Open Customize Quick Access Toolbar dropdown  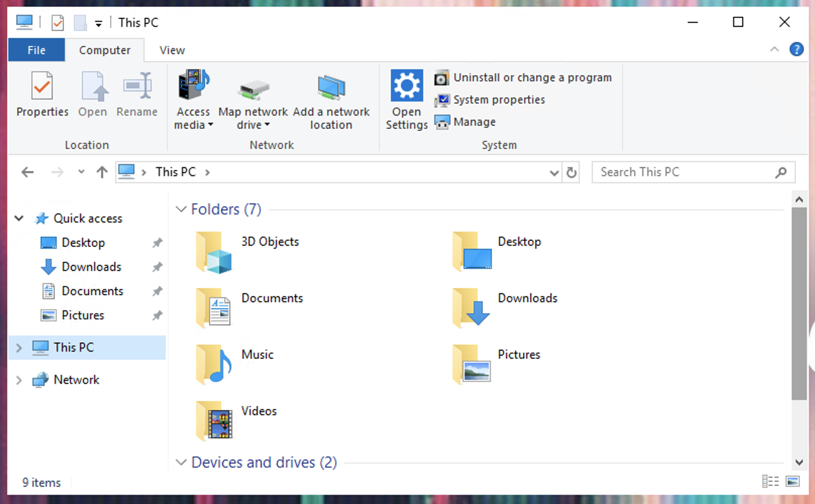pos(98,23)
